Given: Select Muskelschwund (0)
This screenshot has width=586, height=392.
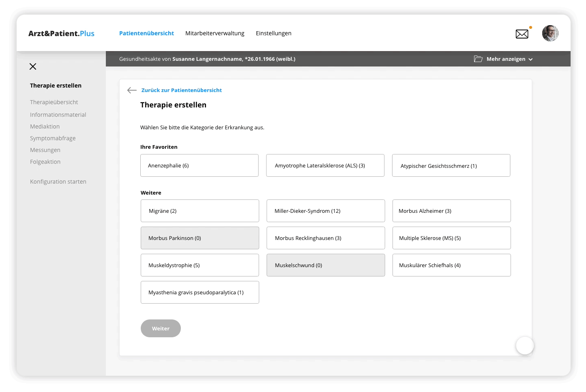Looking at the screenshot, I should [x=326, y=265].
